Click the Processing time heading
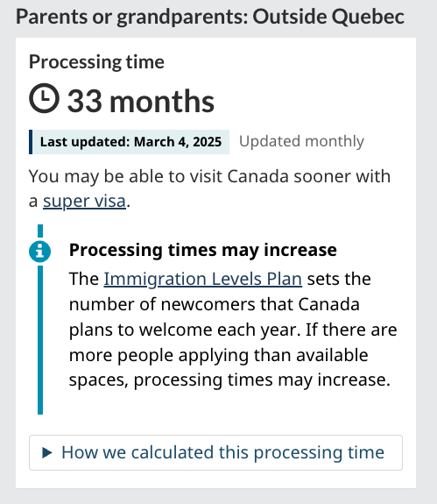This screenshot has height=504, width=437. pyautogui.click(x=96, y=61)
